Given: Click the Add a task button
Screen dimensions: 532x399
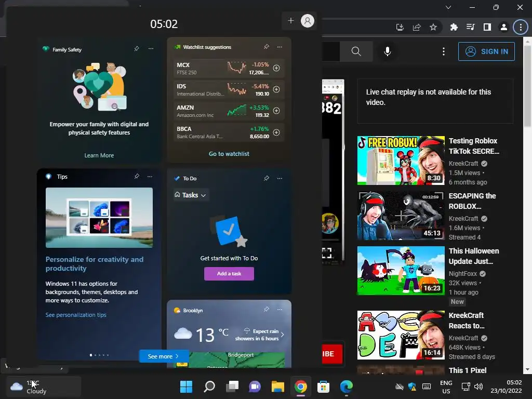Looking at the screenshot, I should tap(229, 274).
